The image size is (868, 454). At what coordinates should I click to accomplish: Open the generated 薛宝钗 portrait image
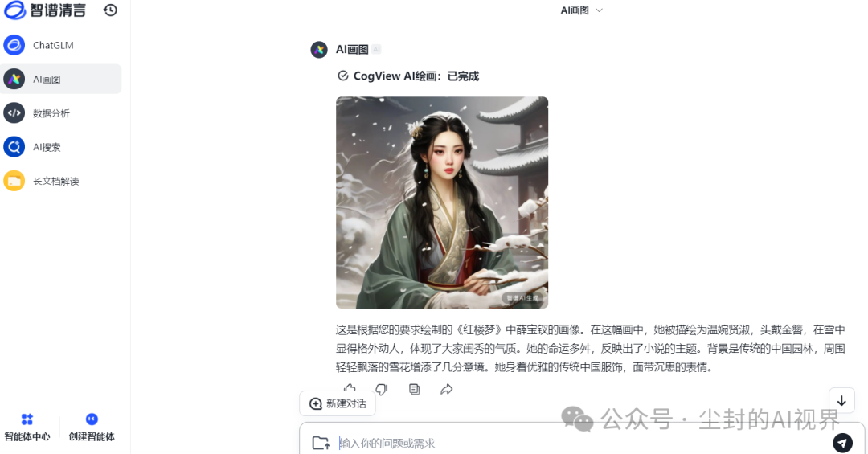click(442, 202)
